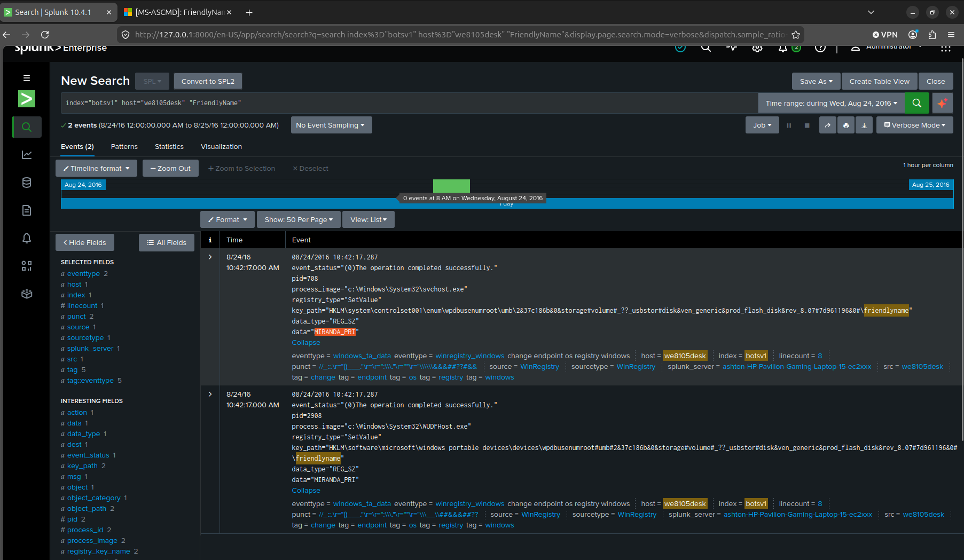Image resolution: width=964 pixels, height=560 pixels.
Task: Open Alerts bell icon in sidebar
Action: 27,238
